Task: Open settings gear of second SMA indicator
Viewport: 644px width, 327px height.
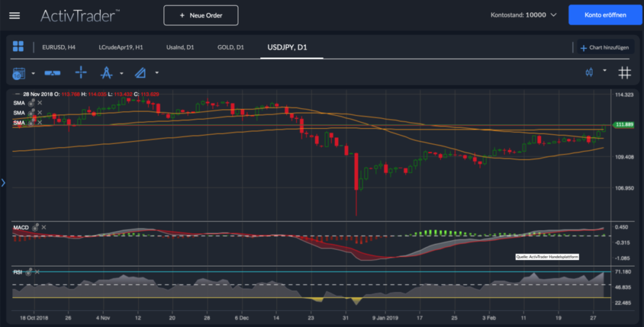Action: [x=31, y=113]
